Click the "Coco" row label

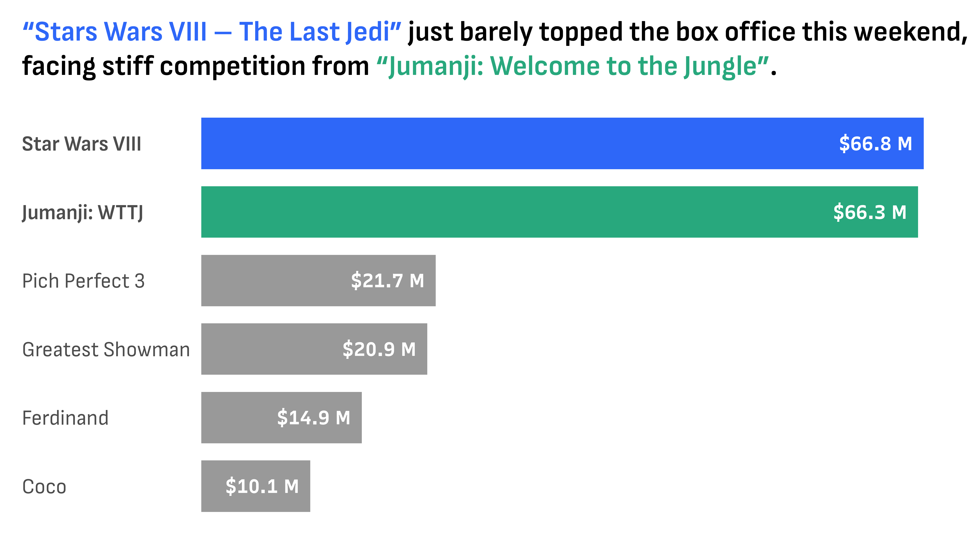pyautogui.click(x=44, y=487)
